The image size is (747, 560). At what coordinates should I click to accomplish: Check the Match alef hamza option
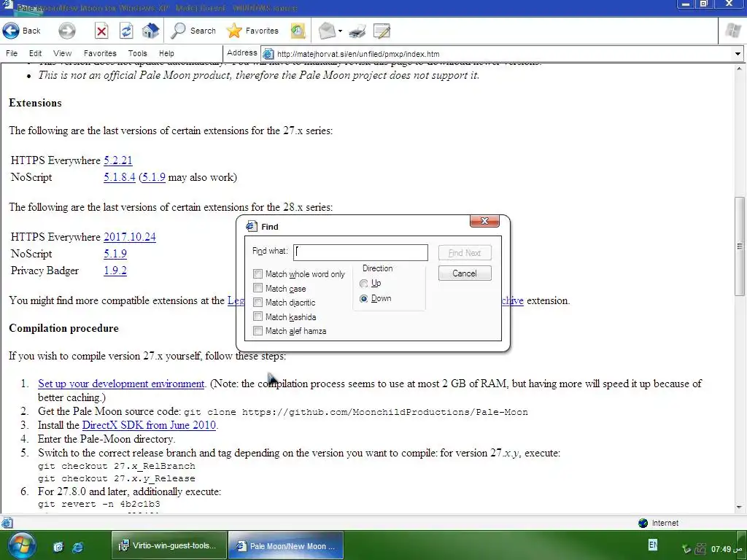(x=258, y=331)
